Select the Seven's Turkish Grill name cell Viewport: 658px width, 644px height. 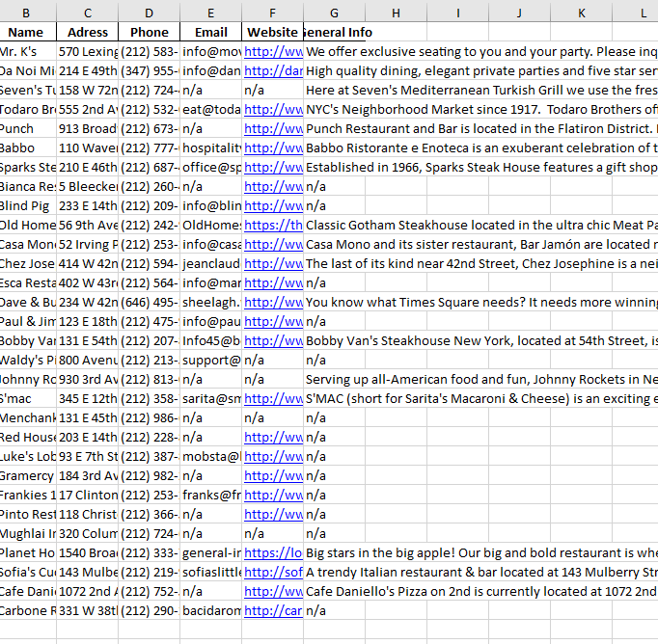pyautogui.click(x=28, y=91)
